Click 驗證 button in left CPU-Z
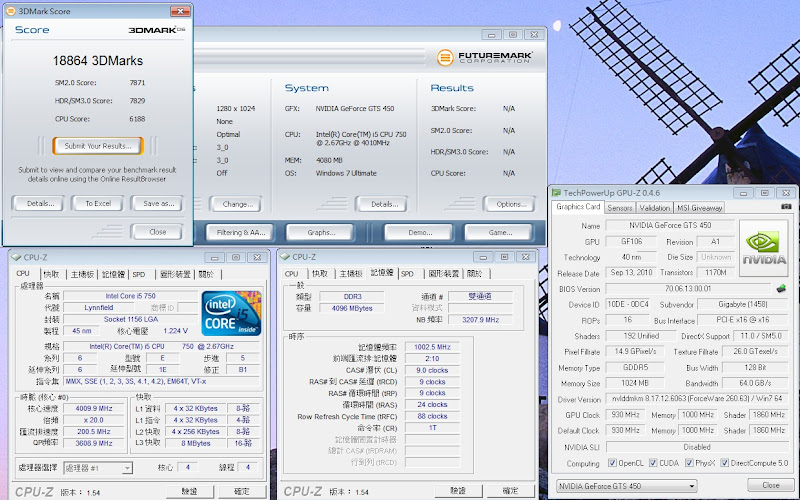The width and height of the screenshot is (800, 500). point(190,491)
